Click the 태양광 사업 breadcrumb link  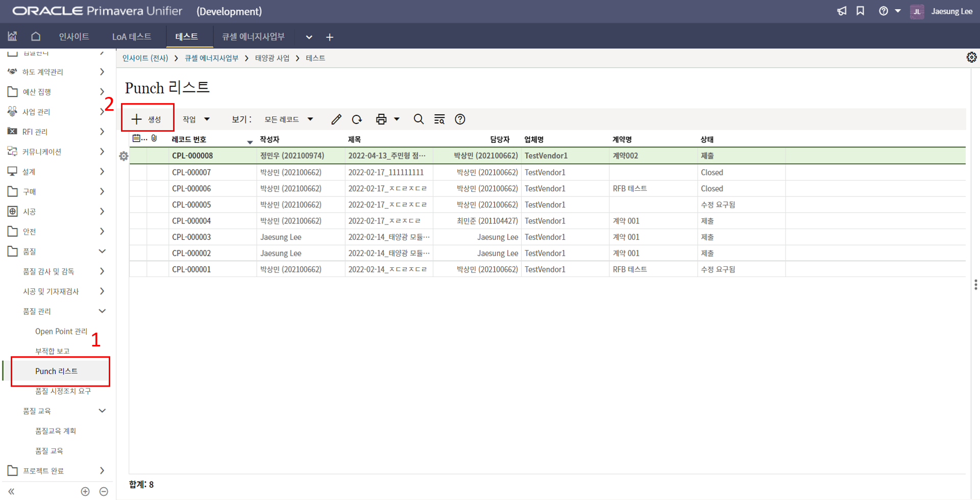point(272,58)
